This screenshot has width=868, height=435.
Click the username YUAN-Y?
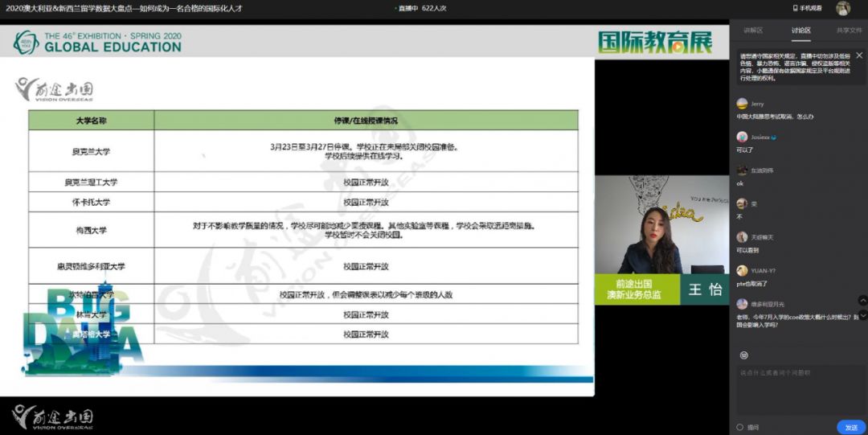coord(763,270)
